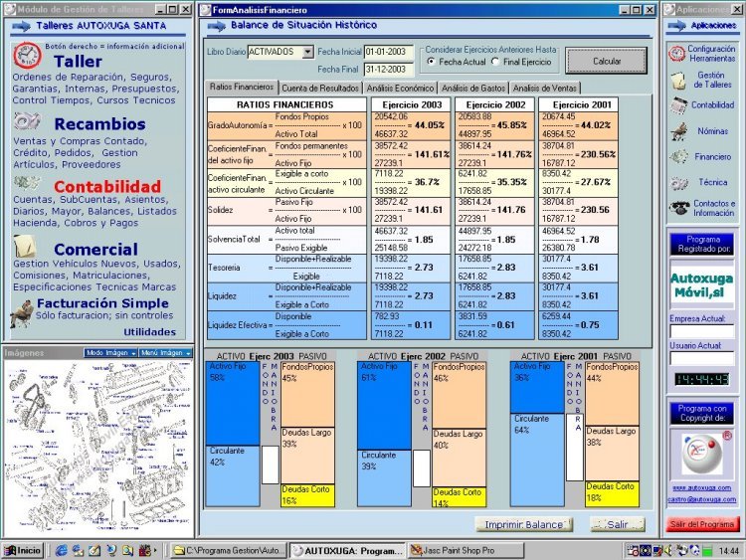Click the Autoxuga Móvil,sl registered logo
This screenshot has height=560, width=746.
point(702,284)
